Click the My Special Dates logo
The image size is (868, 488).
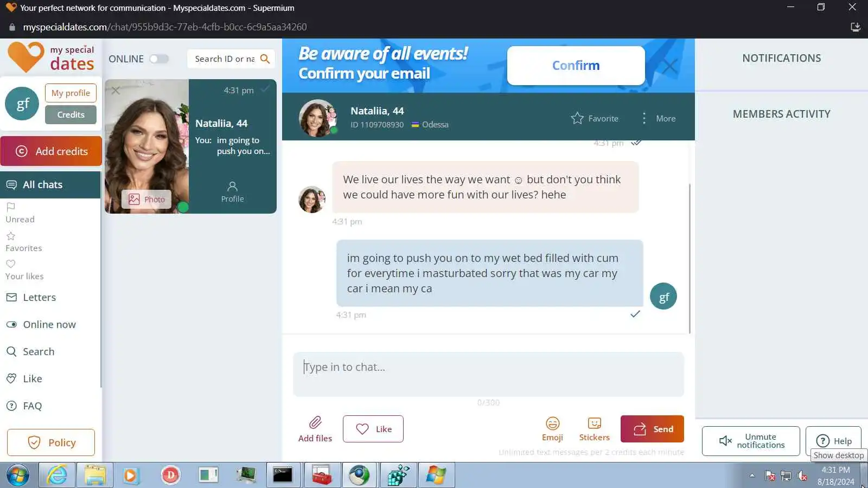(50, 57)
